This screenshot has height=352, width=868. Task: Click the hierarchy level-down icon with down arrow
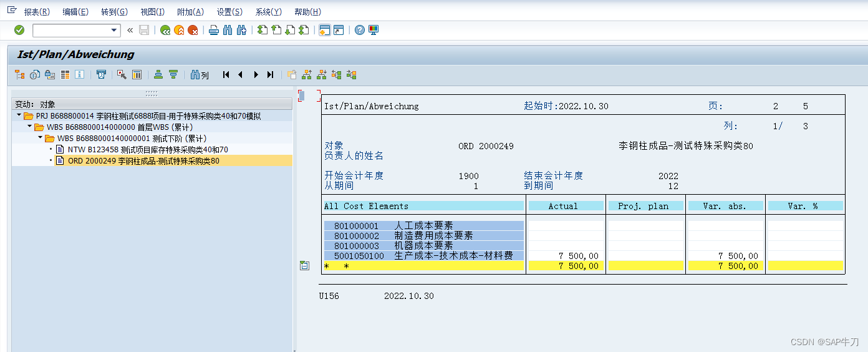pyautogui.click(x=321, y=75)
